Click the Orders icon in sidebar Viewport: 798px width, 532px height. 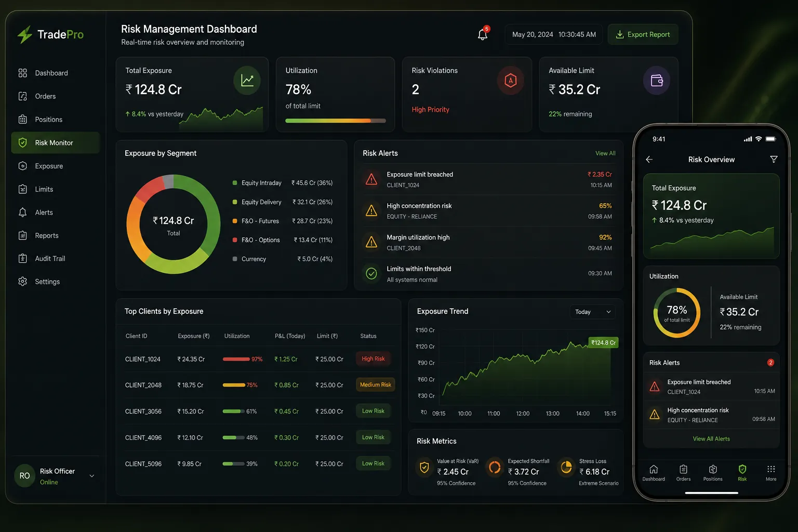coord(22,96)
